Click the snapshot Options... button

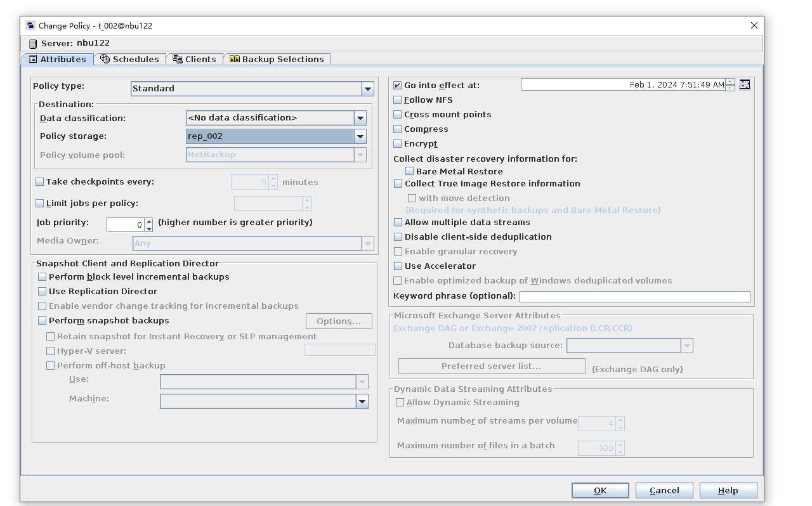pos(339,321)
